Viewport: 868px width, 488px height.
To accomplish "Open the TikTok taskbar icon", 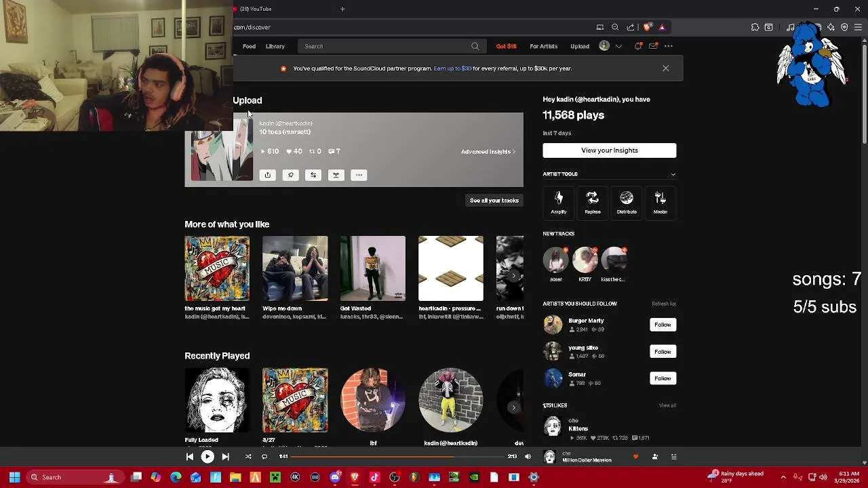I will [x=374, y=477].
